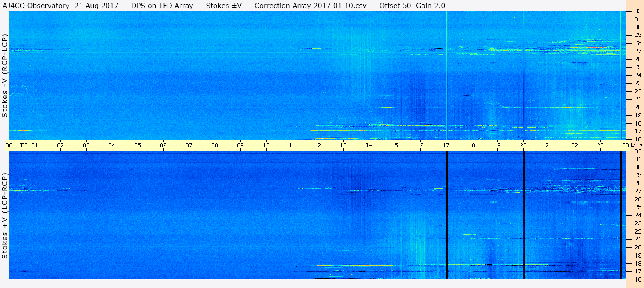Screen dimensions: 644x288
Task: Select the 27 frequency label in Stokes -V panel
Action: pyautogui.click(x=638, y=51)
